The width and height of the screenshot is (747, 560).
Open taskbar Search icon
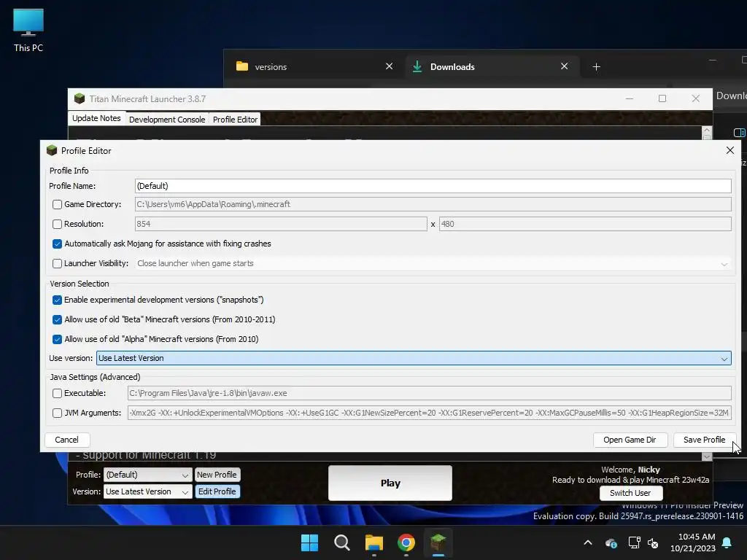click(x=341, y=542)
